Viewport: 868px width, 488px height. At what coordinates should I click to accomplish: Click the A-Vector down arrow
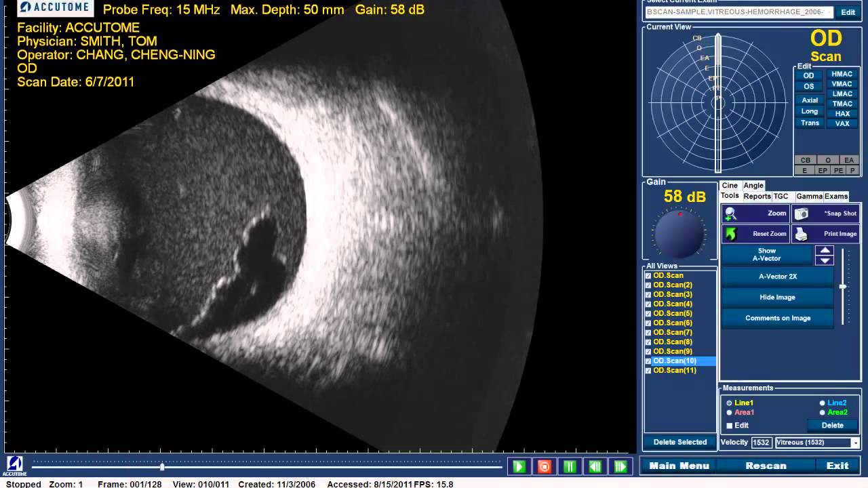825,260
